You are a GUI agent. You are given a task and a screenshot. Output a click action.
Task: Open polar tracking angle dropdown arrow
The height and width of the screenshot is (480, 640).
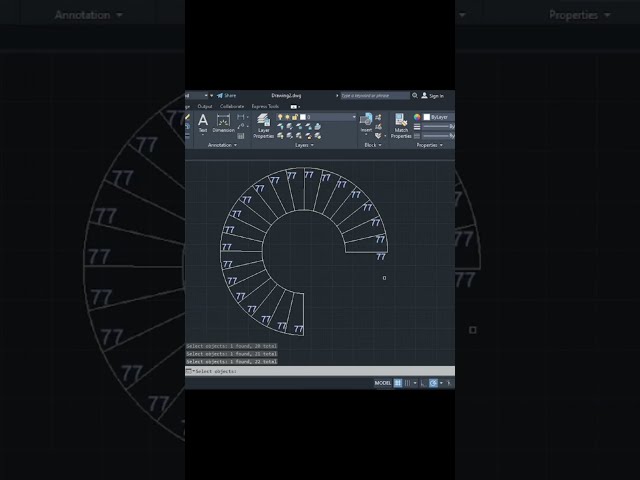(441, 383)
